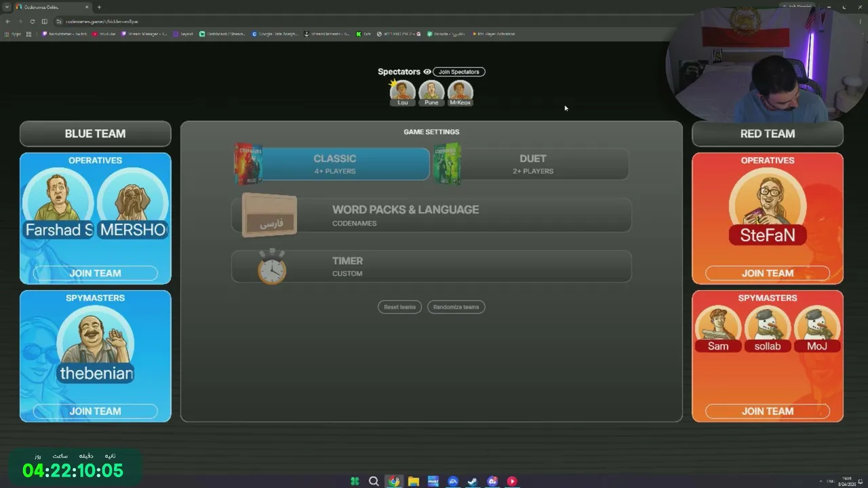868x488 pixels.
Task: Click the Join Spectators button
Action: pos(459,72)
